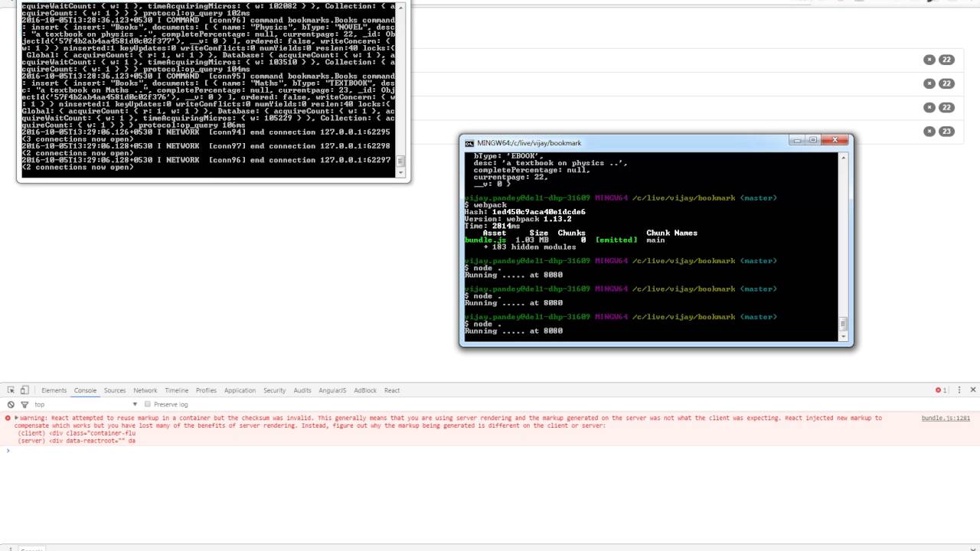Image resolution: width=980 pixels, height=551 pixels.
Task: Click the "(client) <div class="container-flu" console line
Action: [77, 433]
